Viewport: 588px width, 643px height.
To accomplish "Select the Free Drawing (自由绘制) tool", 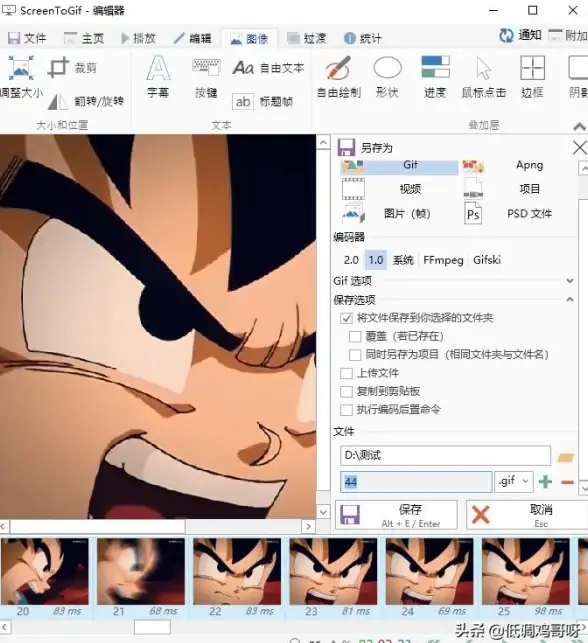I will click(x=339, y=77).
